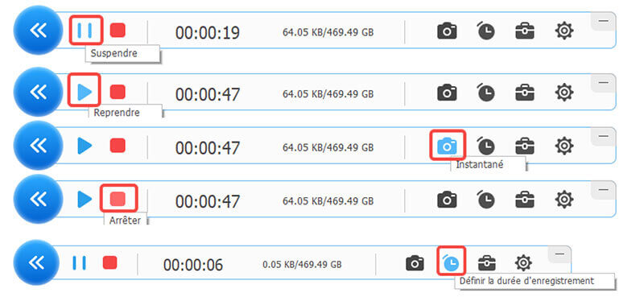Open settings gear in 00:00:19 toolbar

click(x=564, y=31)
